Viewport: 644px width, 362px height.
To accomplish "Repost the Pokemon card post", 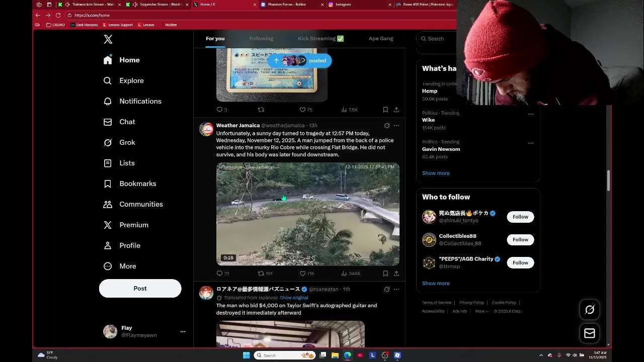I will 261,110.
